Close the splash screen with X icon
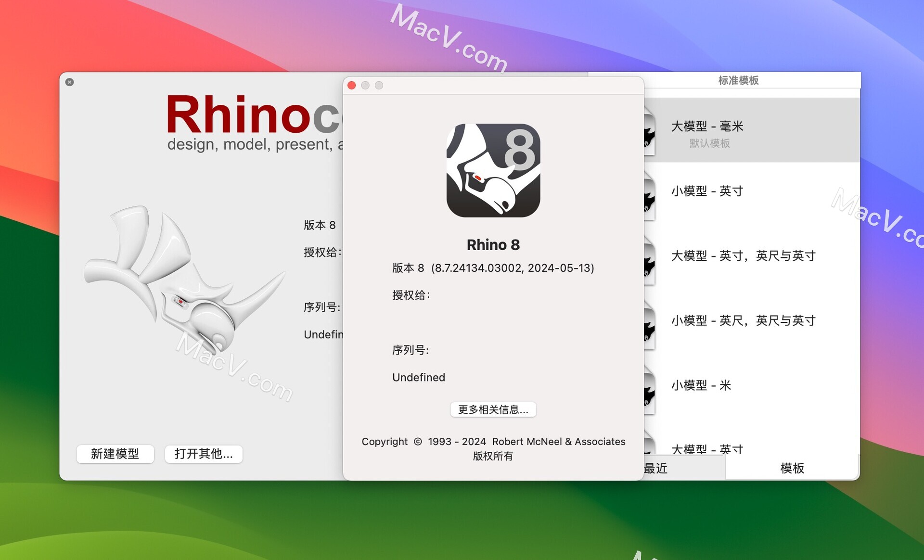The image size is (924, 560). (x=70, y=82)
